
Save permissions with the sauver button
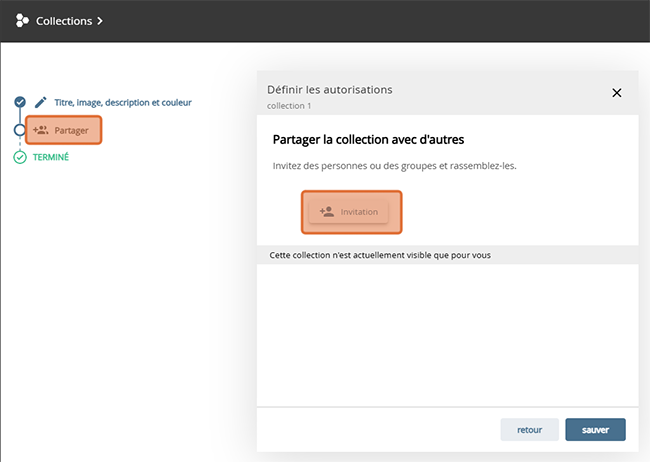(x=595, y=430)
